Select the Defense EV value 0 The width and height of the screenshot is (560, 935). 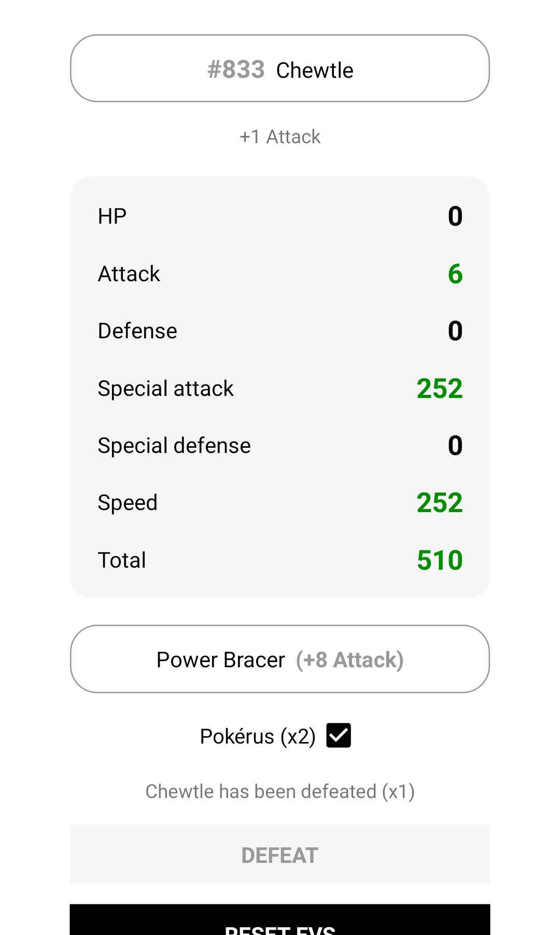(x=455, y=331)
